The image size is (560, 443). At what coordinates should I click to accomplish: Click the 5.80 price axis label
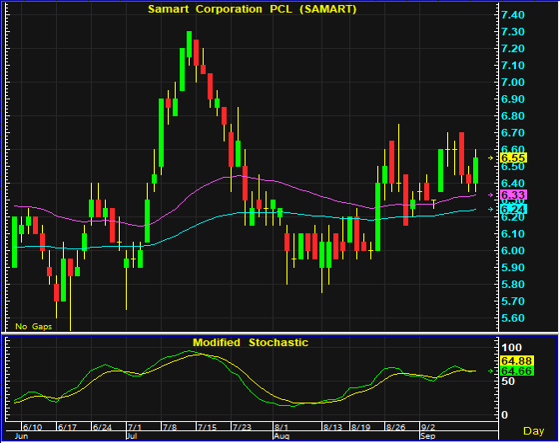513,284
